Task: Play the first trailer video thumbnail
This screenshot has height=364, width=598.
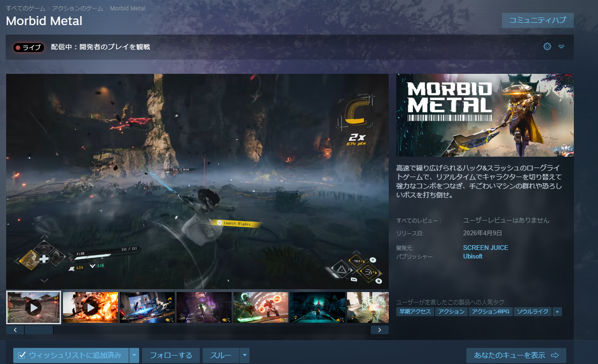Action: point(34,308)
